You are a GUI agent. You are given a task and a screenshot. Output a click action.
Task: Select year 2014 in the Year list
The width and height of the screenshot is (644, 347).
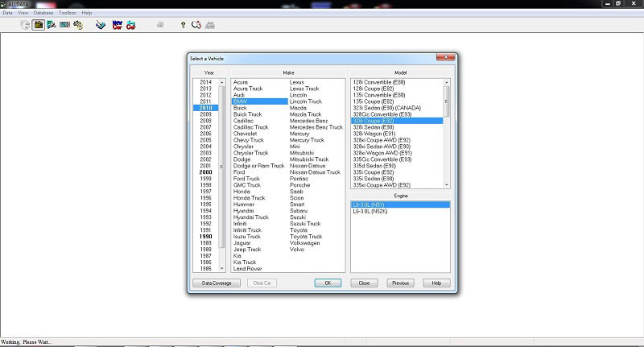(x=206, y=82)
